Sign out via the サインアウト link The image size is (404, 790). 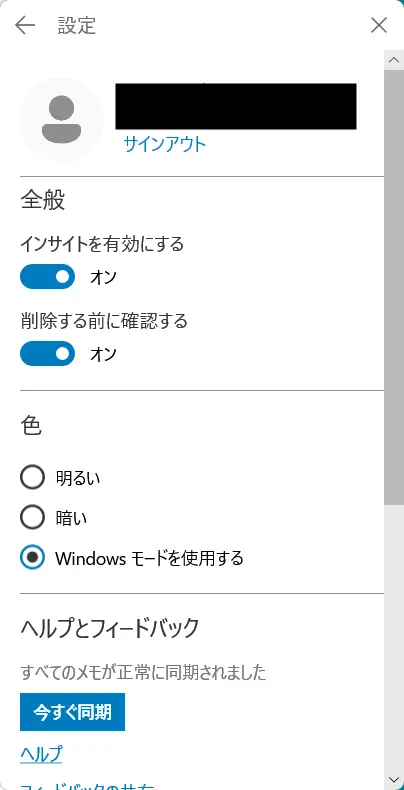165,144
